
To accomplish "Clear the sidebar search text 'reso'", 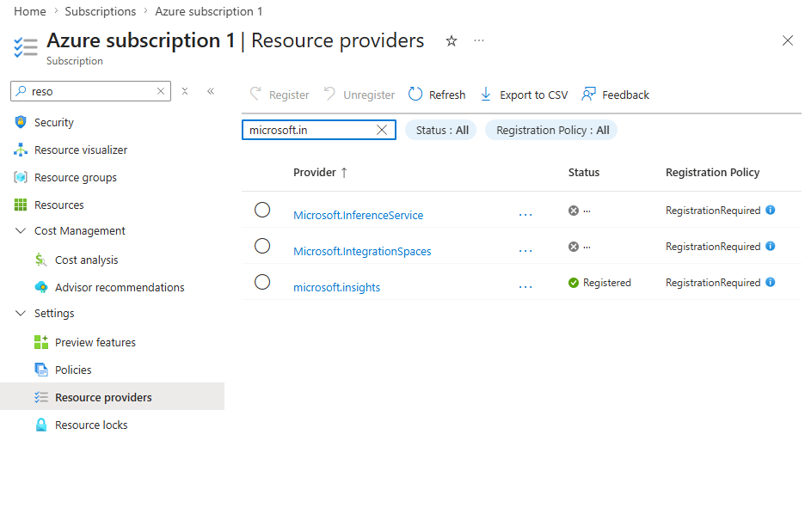I will coord(161,91).
